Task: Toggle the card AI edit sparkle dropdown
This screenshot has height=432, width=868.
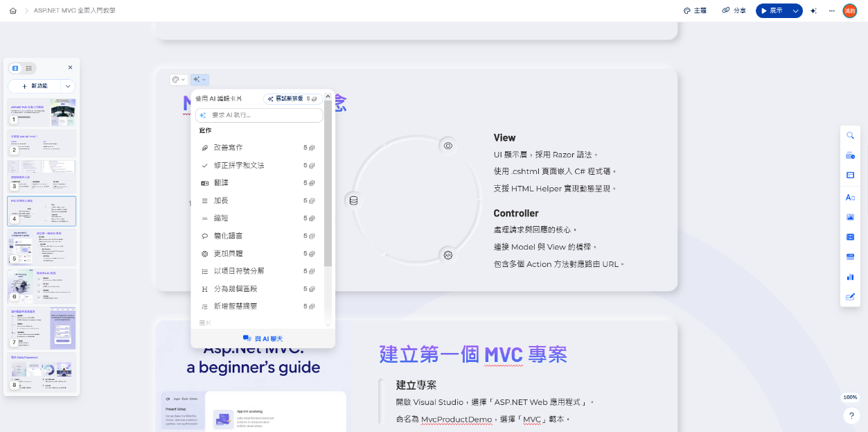Action: [200, 80]
